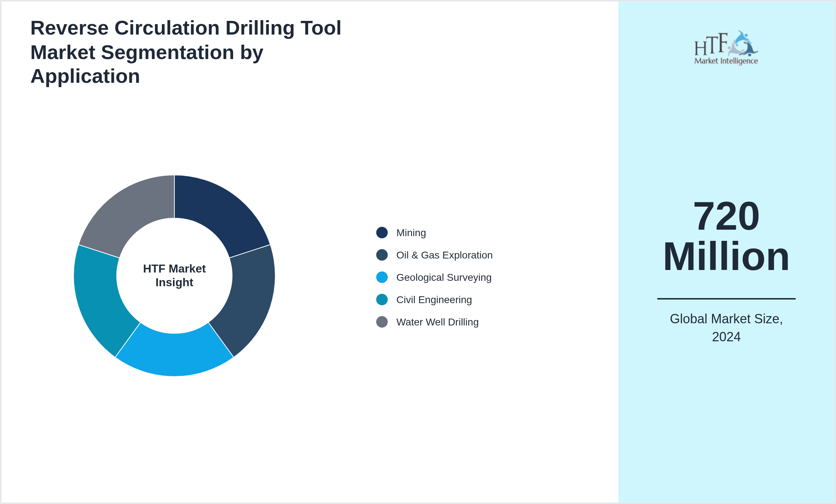This screenshot has width=836, height=504.
Task: Click the Civil Engineering legend dot
Action: pyautogui.click(x=382, y=300)
